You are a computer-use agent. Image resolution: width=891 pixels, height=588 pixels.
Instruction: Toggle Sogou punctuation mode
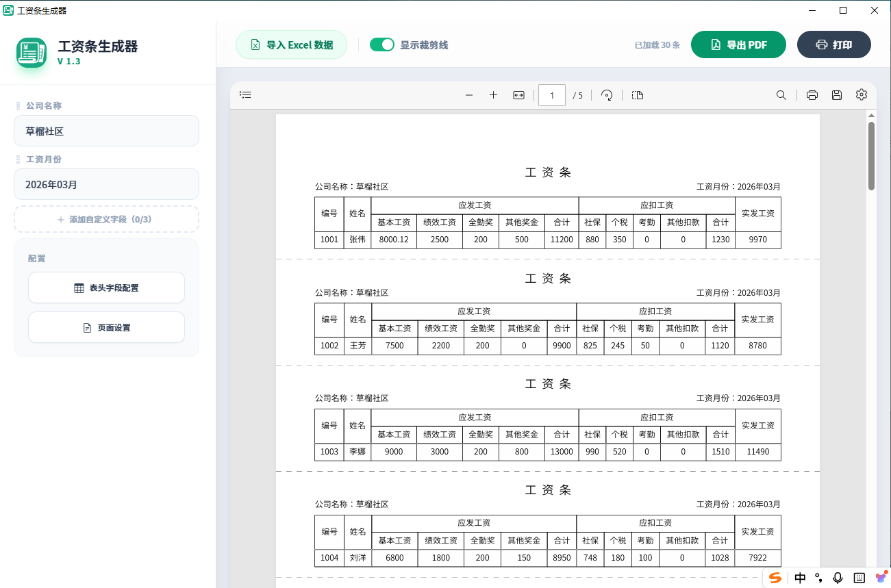click(818, 578)
